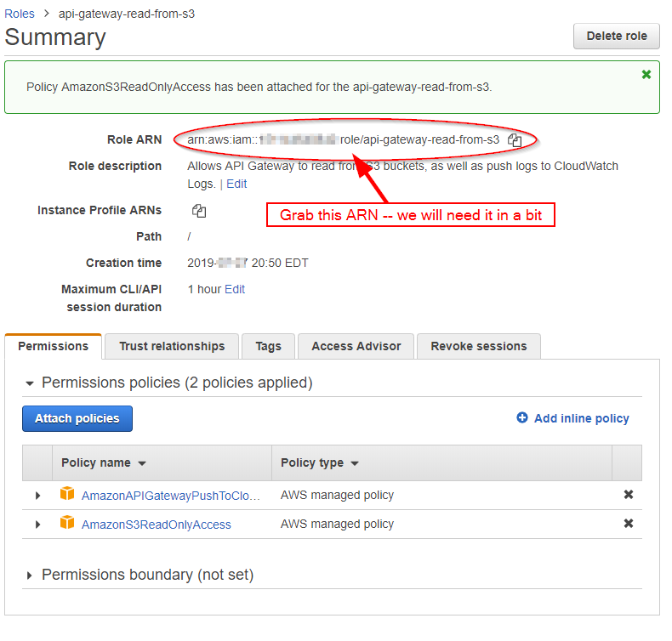Open the Revoke sessions tab
Image resolution: width=672 pixels, height=641 pixels.
click(479, 346)
